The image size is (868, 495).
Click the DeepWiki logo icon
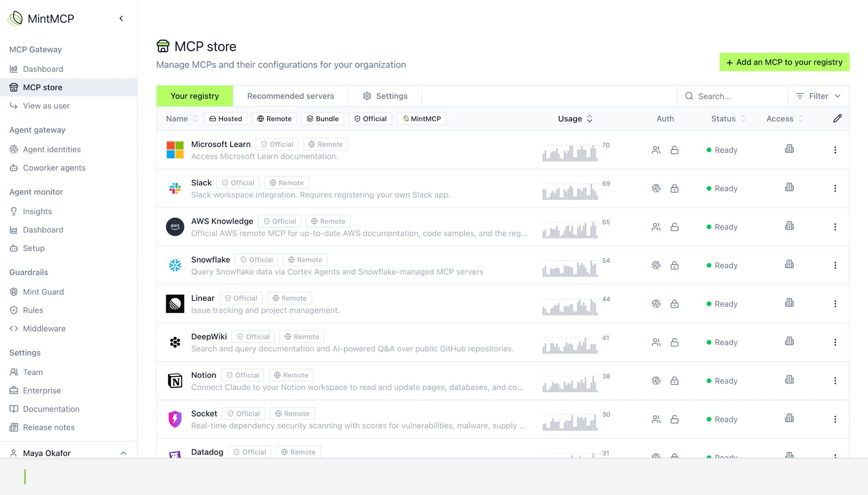175,342
